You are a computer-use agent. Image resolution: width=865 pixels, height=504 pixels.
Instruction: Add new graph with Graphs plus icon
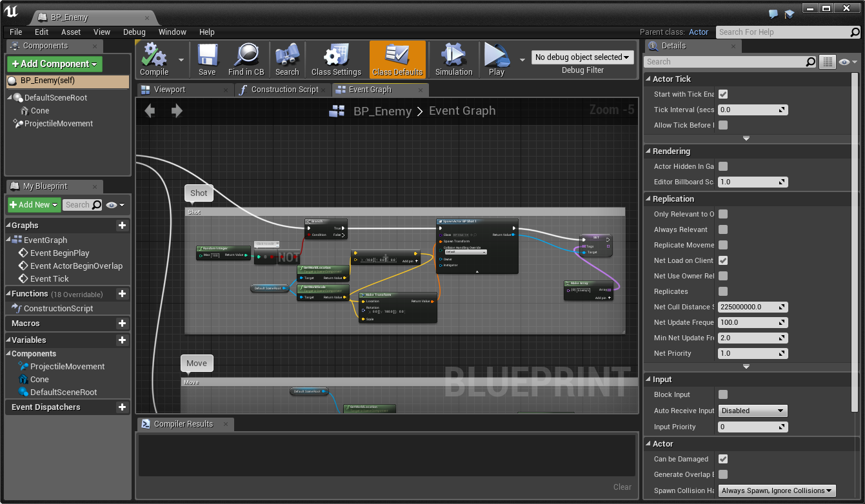pyautogui.click(x=122, y=226)
